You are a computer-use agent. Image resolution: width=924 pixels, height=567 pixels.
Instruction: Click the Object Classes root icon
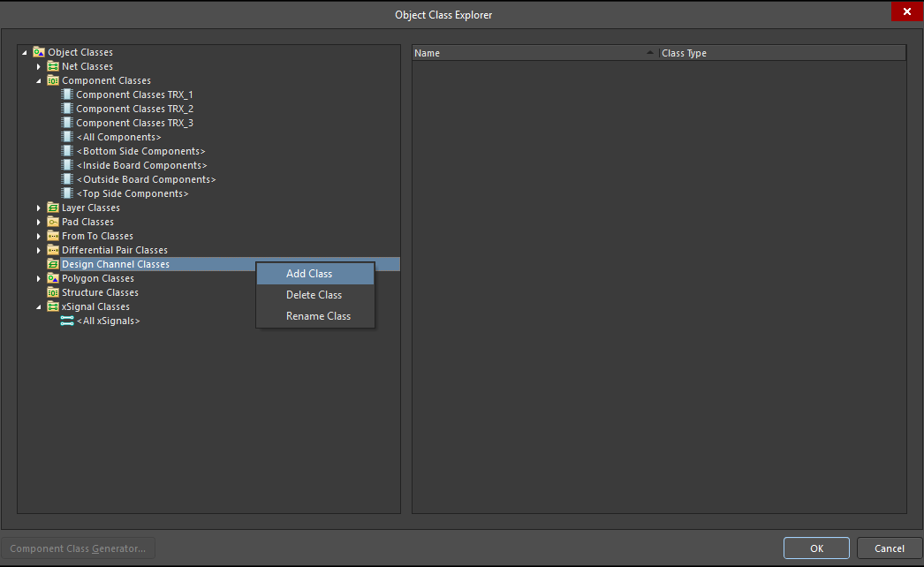[x=38, y=51]
